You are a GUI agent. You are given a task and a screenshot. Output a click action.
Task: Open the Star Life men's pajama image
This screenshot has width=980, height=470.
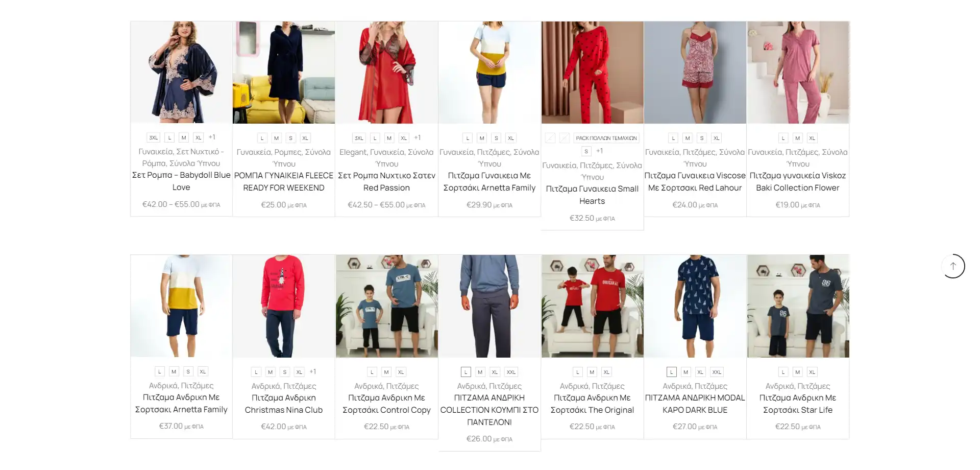tap(798, 307)
